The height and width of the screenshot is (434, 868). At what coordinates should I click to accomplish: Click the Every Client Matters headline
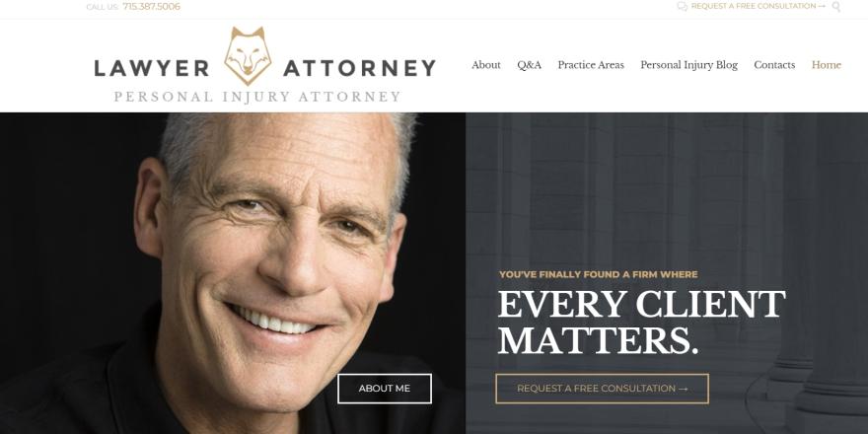[x=641, y=322]
